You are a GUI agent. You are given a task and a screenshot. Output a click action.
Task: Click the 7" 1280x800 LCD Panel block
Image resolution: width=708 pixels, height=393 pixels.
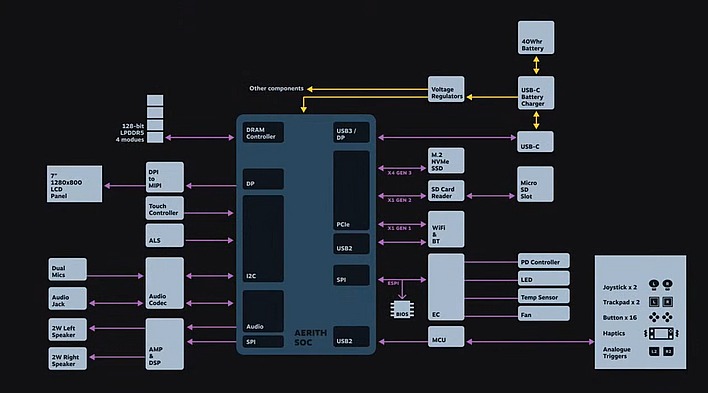[75, 184]
